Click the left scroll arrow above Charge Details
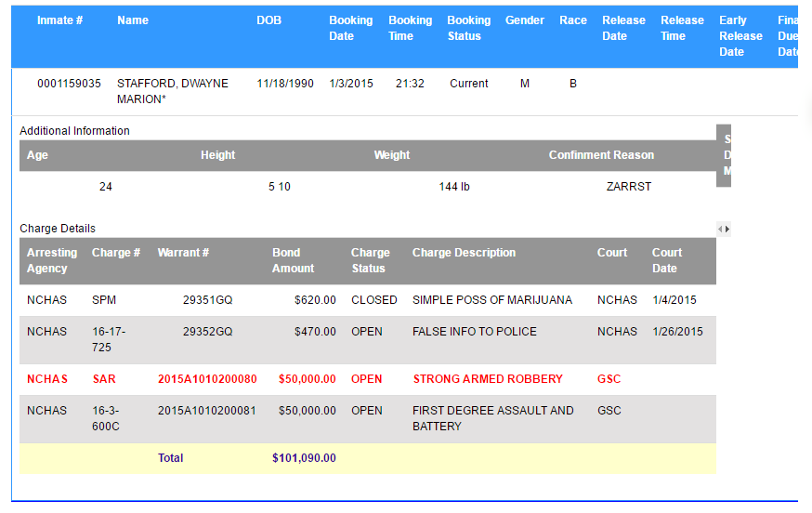Screen dimensions: 812x513 click(720, 229)
